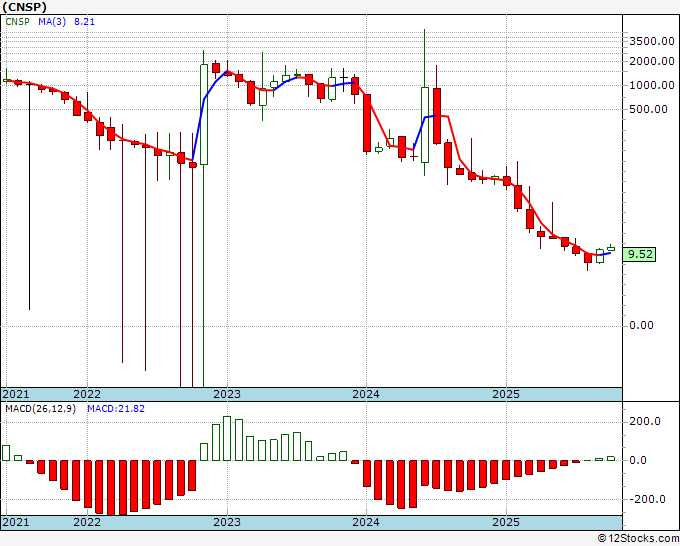Click 2025 on the MACD timeline
Viewport: 680px width, 546px height.
506,522
